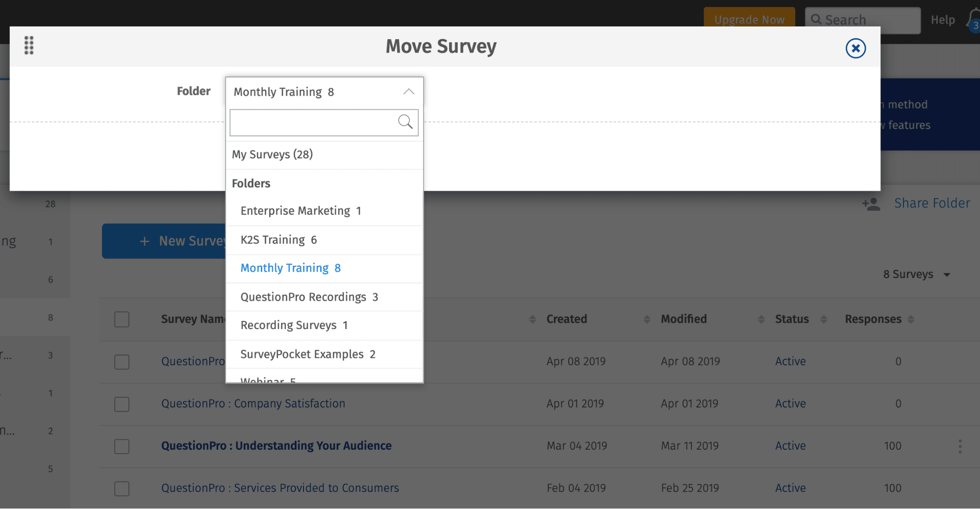Collapse the Folder dropdown using the chevron

(408, 92)
